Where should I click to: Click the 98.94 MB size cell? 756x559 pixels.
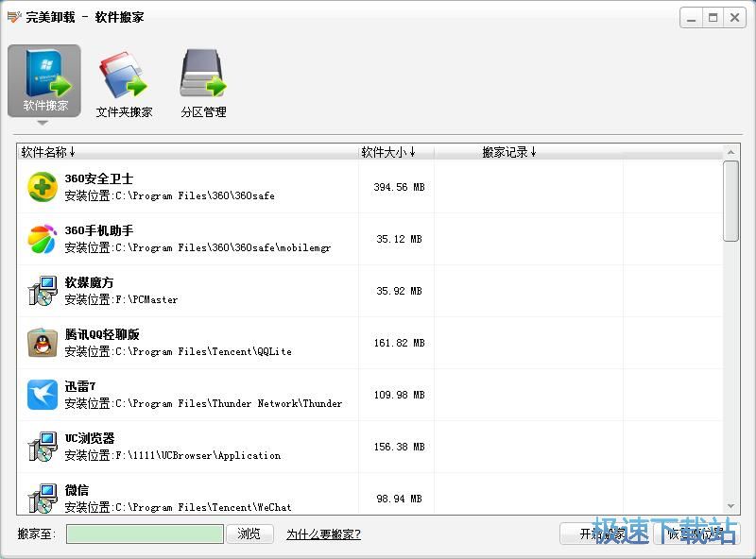click(x=399, y=499)
